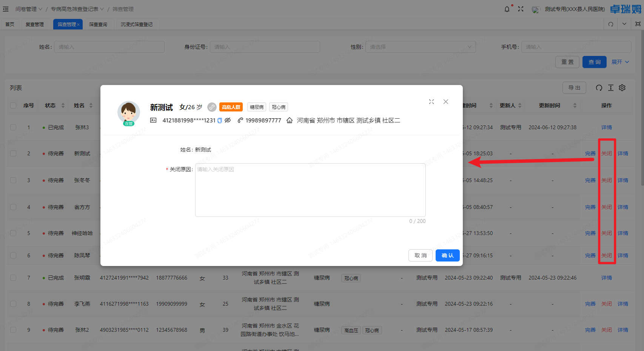Confirm closing with the 确认 button
Viewport: 644px width, 351px height.
pyautogui.click(x=447, y=255)
